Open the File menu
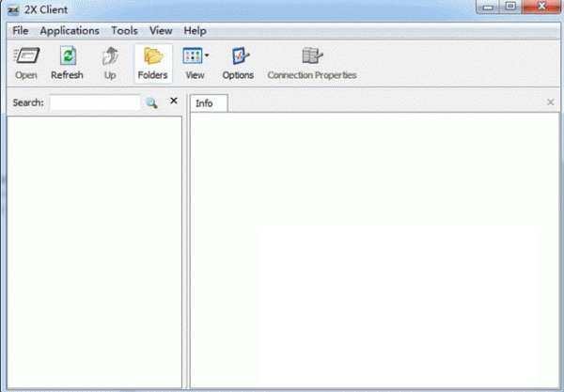The image size is (564, 392). click(21, 30)
